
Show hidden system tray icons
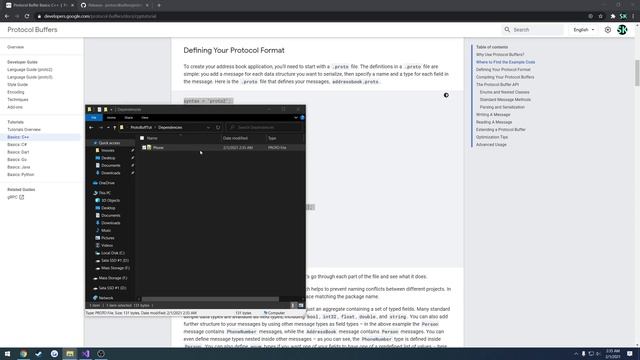click(x=576, y=354)
